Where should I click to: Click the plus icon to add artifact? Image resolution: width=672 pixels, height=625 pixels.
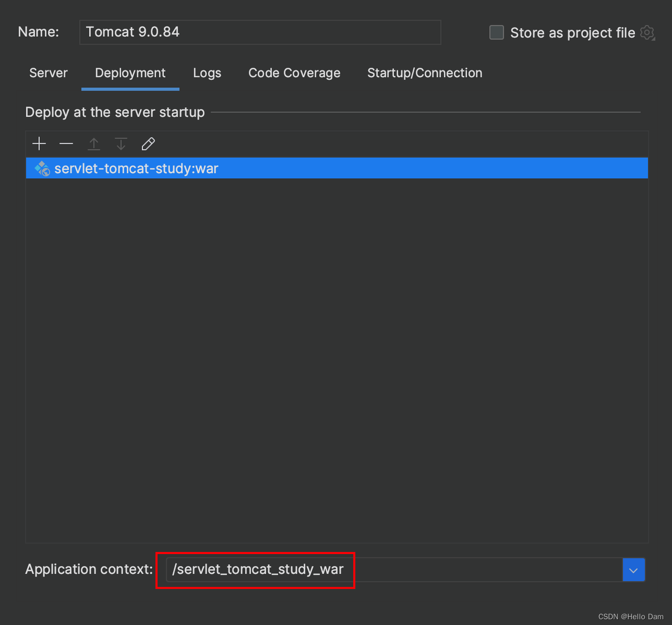[39, 144]
